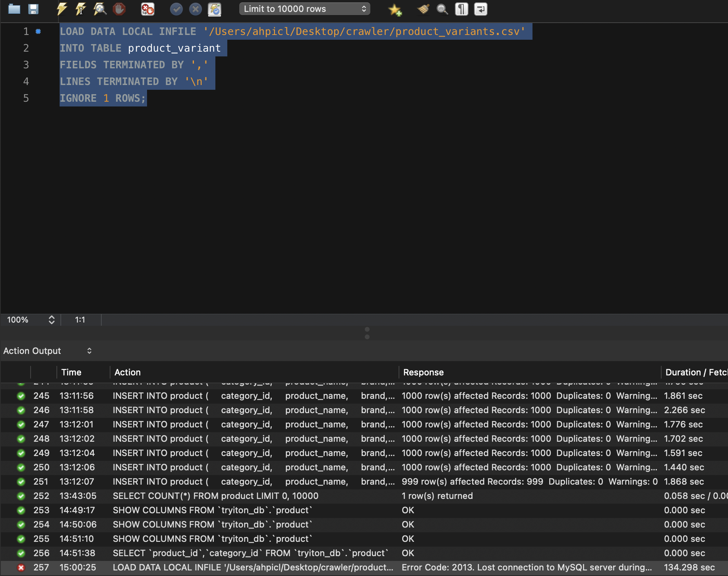728x576 pixels.
Task: Select INSERT INTO product row 250
Action: coord(254,467)
